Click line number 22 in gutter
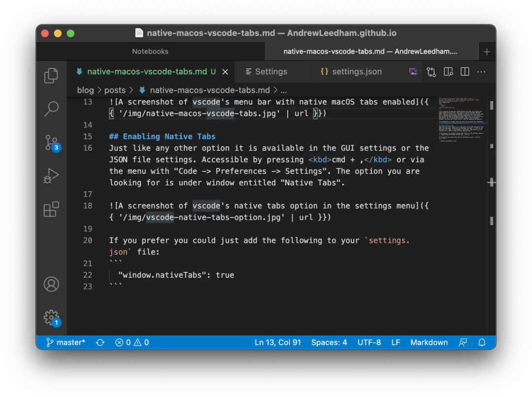The height and width of the screenshot is (397, 532). coord(88,275)
